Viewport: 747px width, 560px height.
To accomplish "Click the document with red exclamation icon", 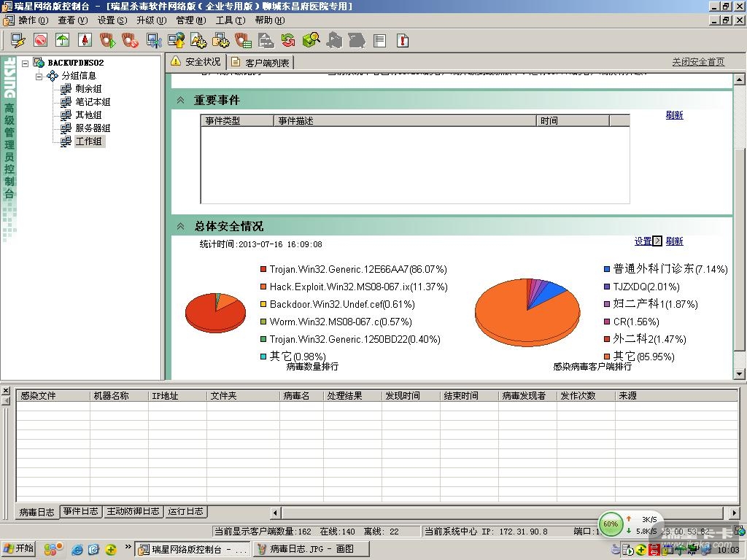I will pos(403,41).
